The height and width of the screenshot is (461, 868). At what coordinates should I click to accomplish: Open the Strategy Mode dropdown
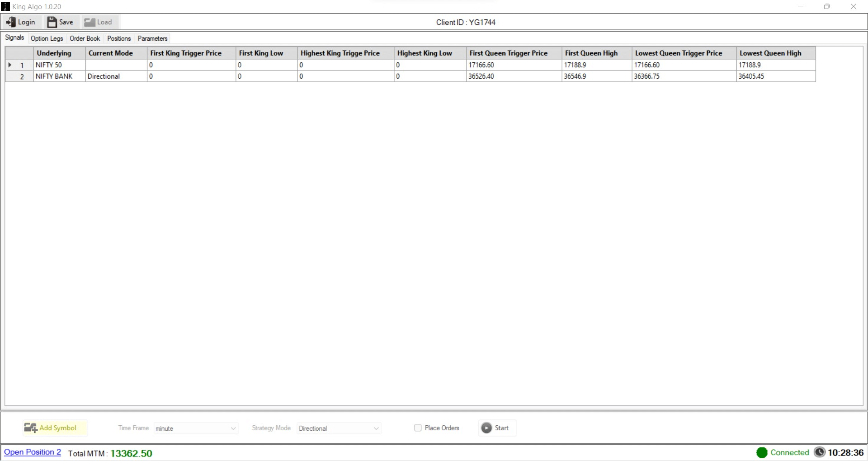pyautogui.click(x=339, y=428)
